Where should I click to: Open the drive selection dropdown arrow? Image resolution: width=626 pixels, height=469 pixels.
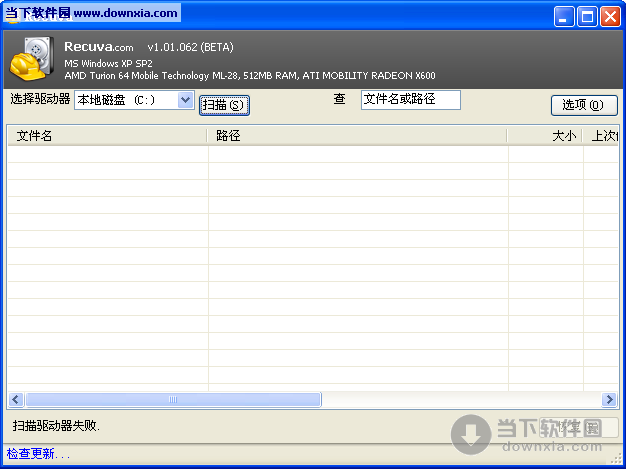pos(185,100)
